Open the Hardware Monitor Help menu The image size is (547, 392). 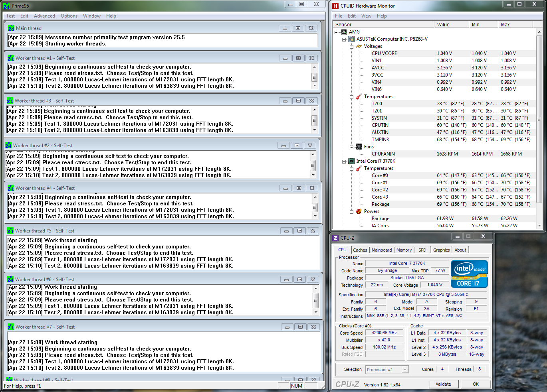(382, 16)
